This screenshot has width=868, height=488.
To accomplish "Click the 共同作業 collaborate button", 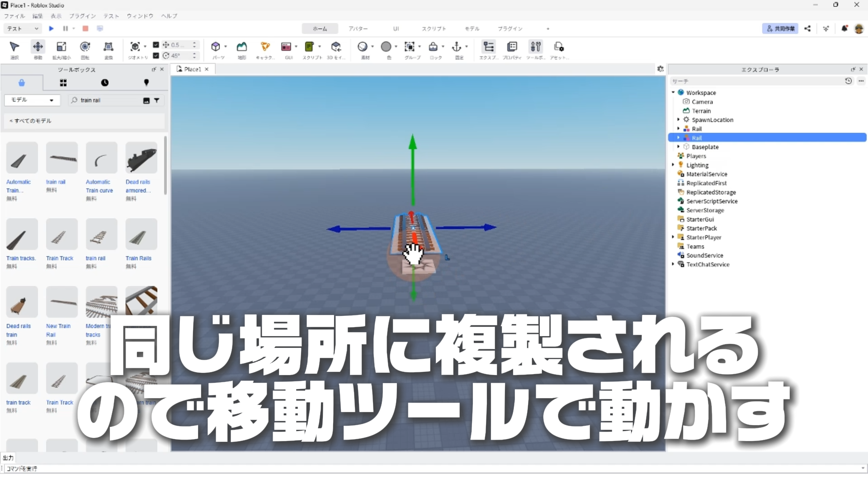I will [x=780, y=28].
